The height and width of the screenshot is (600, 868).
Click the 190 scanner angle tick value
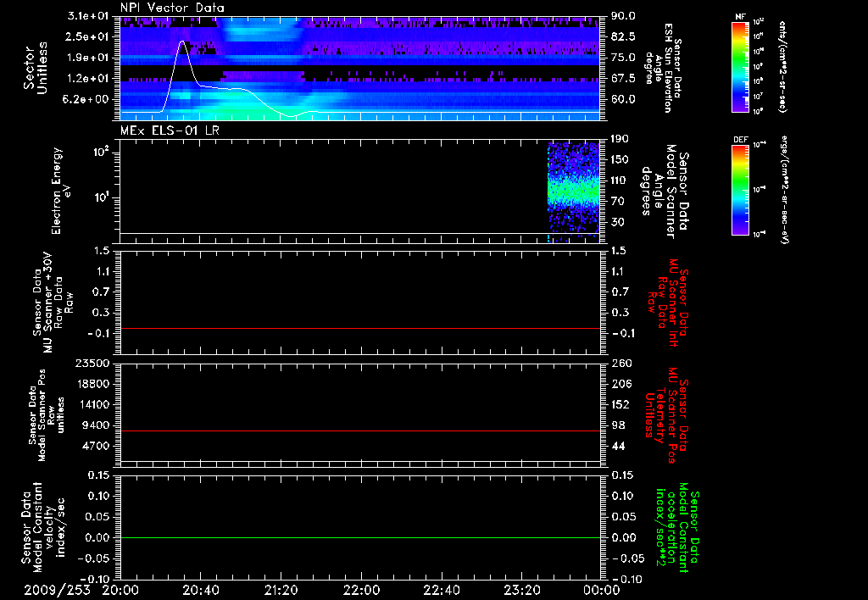point(620,139)
